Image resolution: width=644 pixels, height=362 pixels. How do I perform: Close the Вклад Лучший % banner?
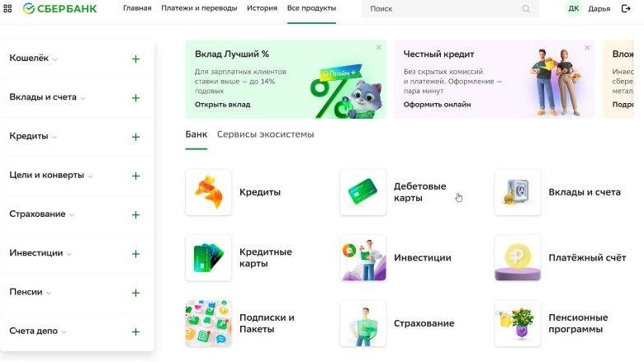pyautogui.click(x=379, y=48)
